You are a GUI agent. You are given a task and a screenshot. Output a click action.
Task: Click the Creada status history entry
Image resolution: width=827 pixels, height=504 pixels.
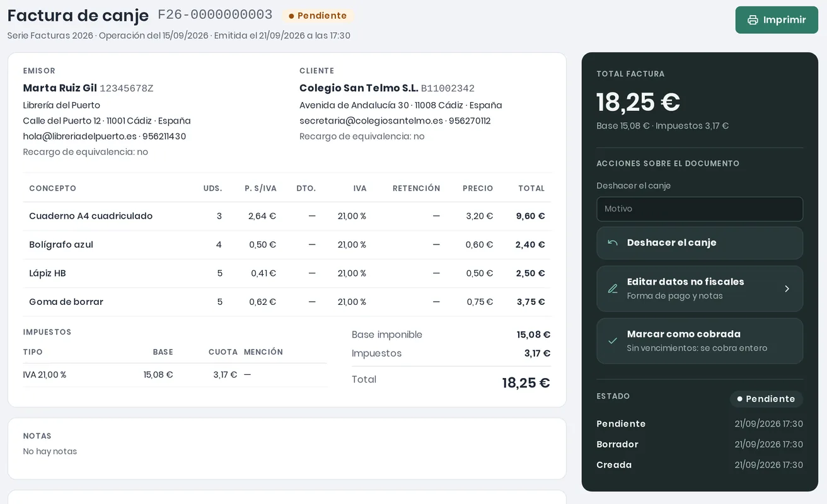point(700,465)
